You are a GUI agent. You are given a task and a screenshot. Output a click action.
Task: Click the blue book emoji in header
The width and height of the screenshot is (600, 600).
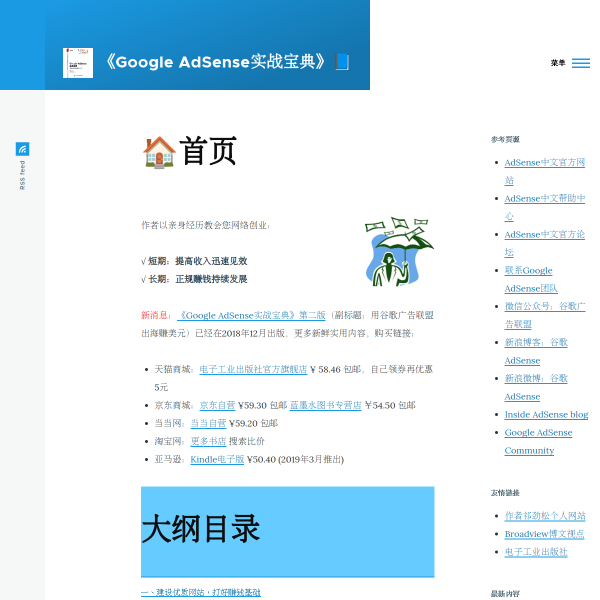coord(342,62)
